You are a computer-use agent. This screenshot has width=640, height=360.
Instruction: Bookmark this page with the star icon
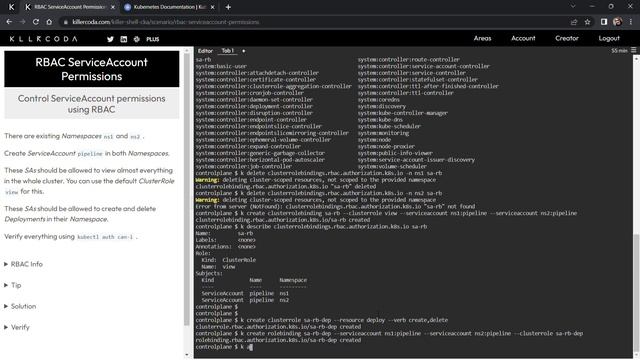pyautogui.click(x=587, y=22)
